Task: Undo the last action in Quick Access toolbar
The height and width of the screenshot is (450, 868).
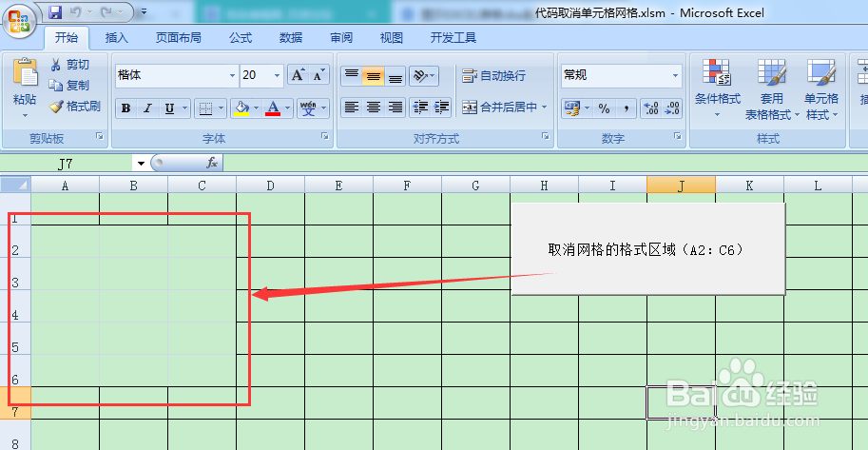Action: coord(75,11)
